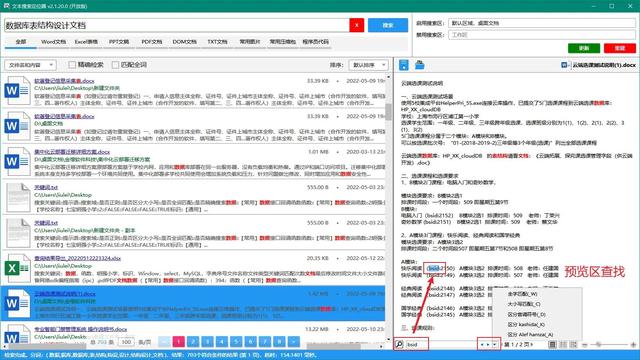The width and height of the screenshot is (640, 360).
Task: Switch to the Excel表格 filter tab
Action: point(86,42)
